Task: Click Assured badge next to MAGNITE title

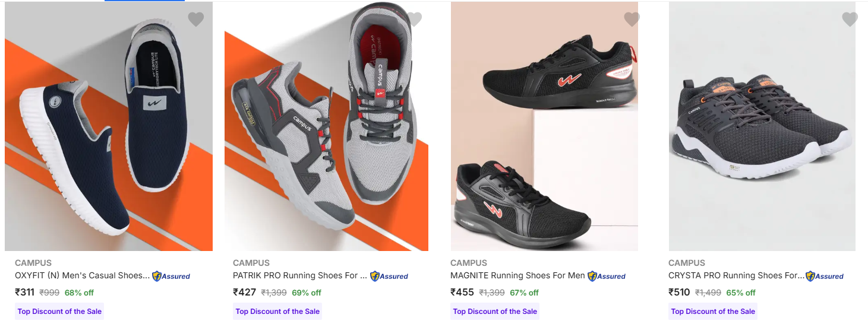Action: point(607,276)
